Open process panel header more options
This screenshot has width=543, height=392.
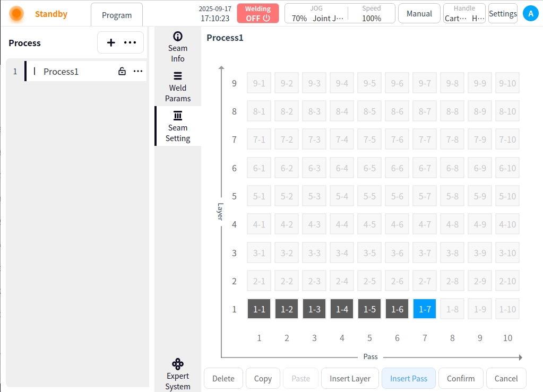130,43
